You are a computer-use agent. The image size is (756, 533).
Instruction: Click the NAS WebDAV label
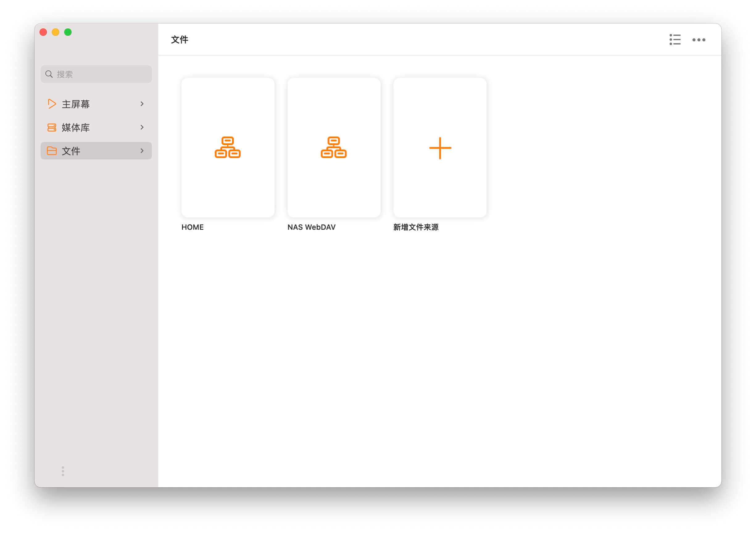(311, 227)
